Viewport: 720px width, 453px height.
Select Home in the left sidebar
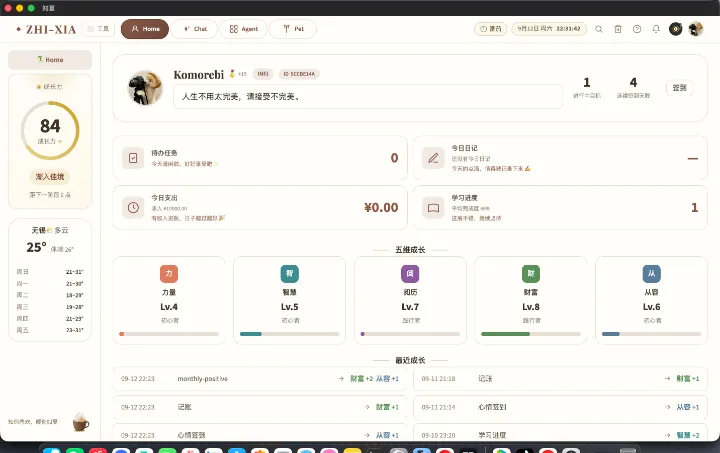[50, 60]
